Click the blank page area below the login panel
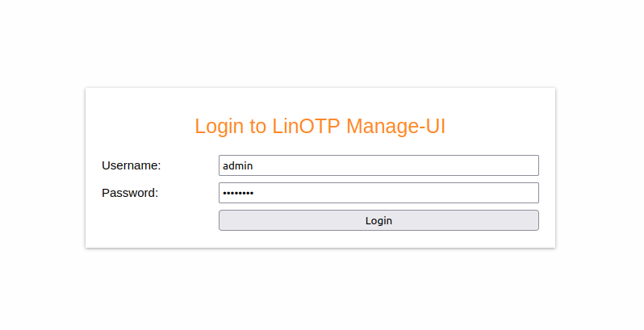Image resolution: width=644 pixels, height=330 pixels. [x=320, y=290]
